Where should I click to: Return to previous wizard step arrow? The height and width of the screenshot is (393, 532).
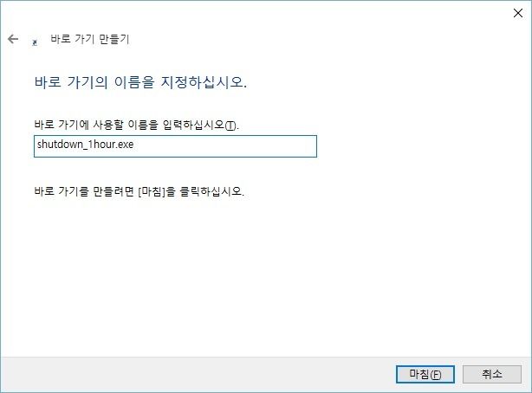tap(13, 39)
